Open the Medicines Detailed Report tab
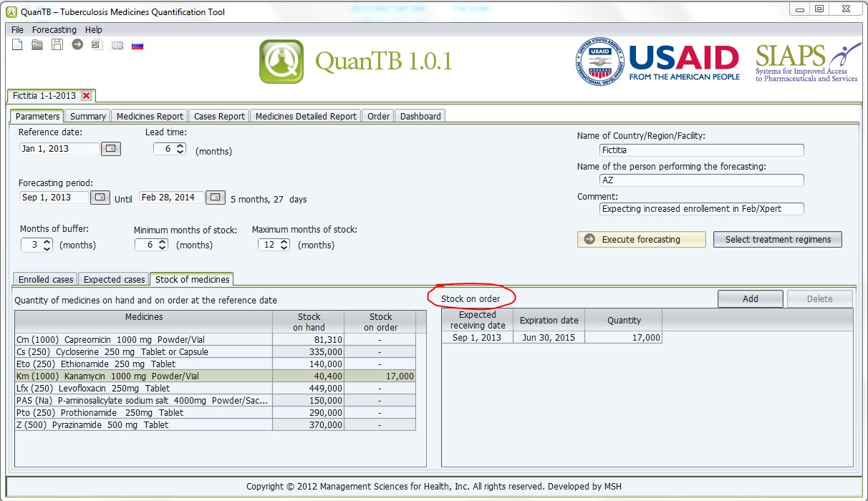 306,116
